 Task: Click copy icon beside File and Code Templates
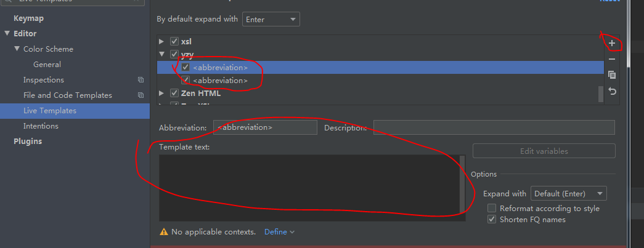pyautogui.click(x=141, y=95)
